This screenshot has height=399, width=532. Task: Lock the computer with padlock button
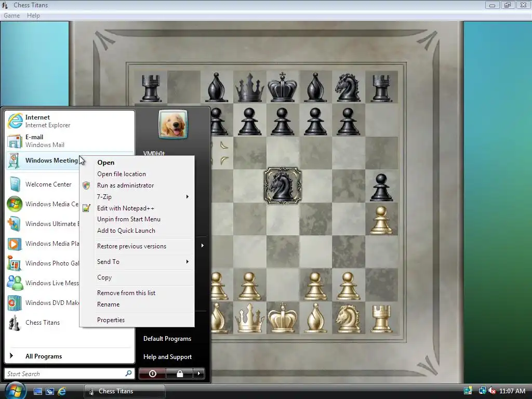click(x=179, y=374)
